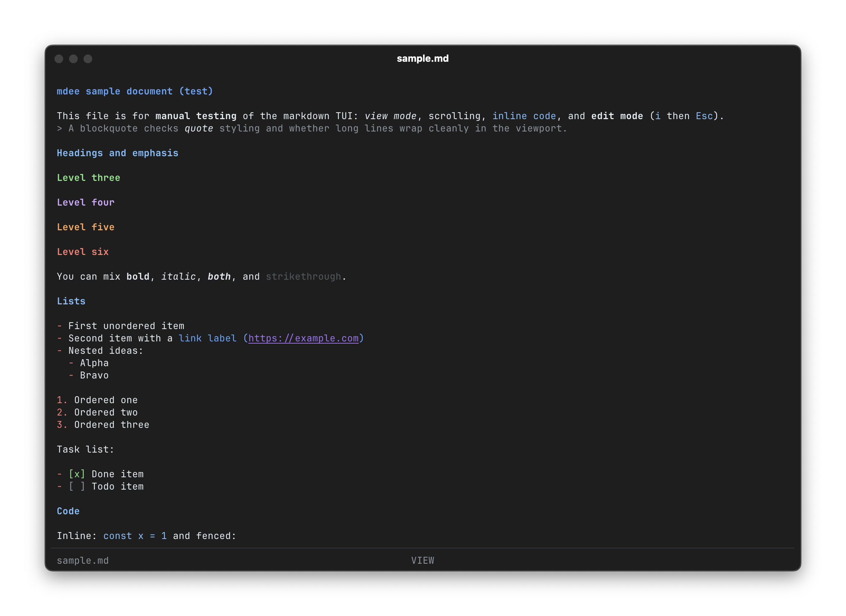Image resolution: width=846 pixels, height=616 pixels.
Task: Click the sample.md title bar text
Action: (422, 58)
